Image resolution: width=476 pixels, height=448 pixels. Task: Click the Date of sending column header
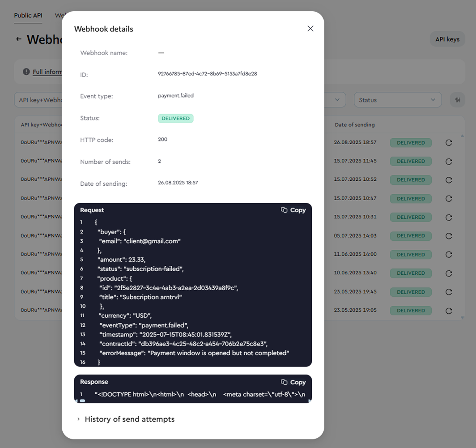tap(355, 125)
